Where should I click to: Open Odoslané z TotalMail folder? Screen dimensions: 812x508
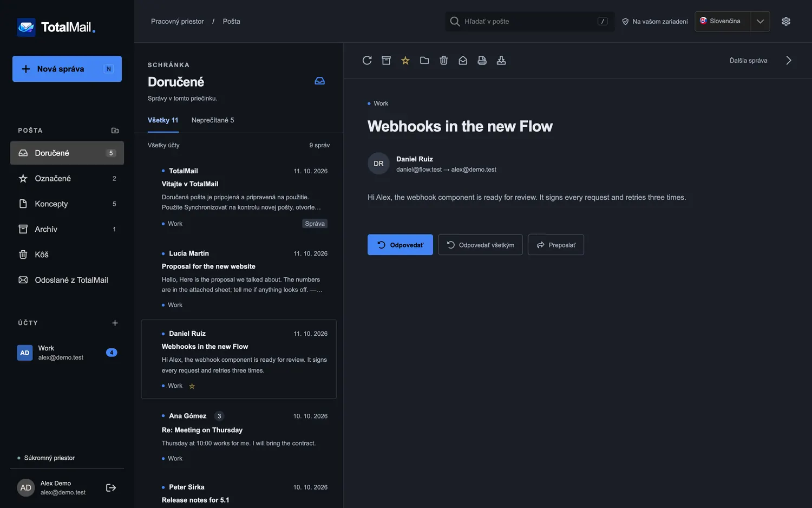click(67, 280)
